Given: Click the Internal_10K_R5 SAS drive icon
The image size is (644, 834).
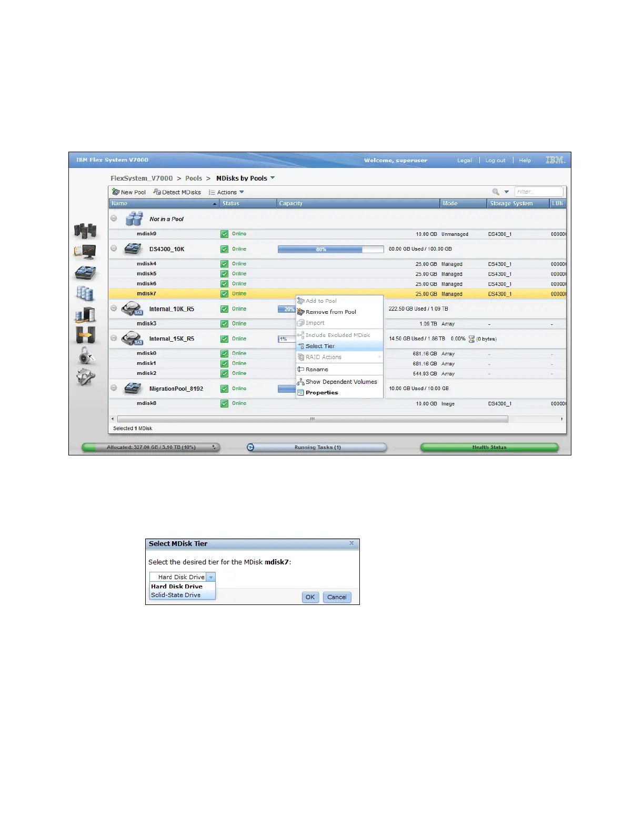Looking at the screenshot, I should [132, 309].
